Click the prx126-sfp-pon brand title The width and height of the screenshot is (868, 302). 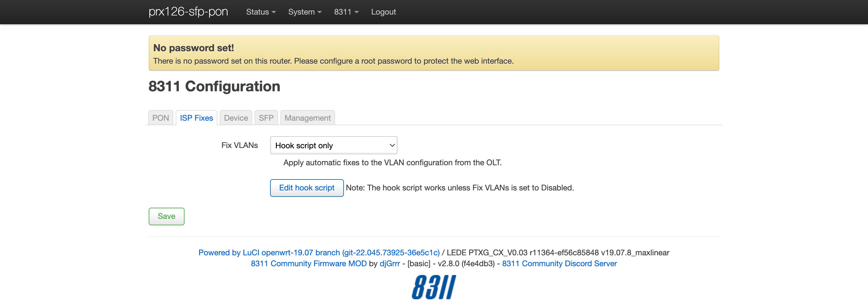pos(188,12)
